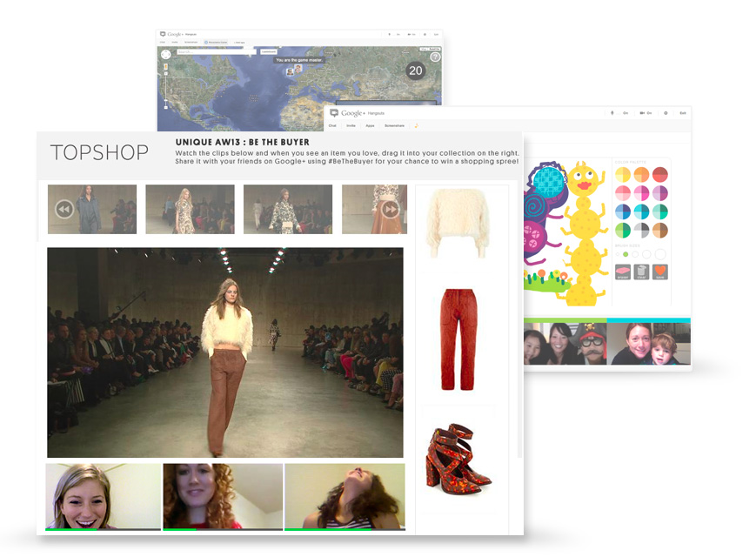This screenshot has width=756, height=557.
Task: Exit the Hangout session
Action: pyautogui.click(x=682, y=114)
